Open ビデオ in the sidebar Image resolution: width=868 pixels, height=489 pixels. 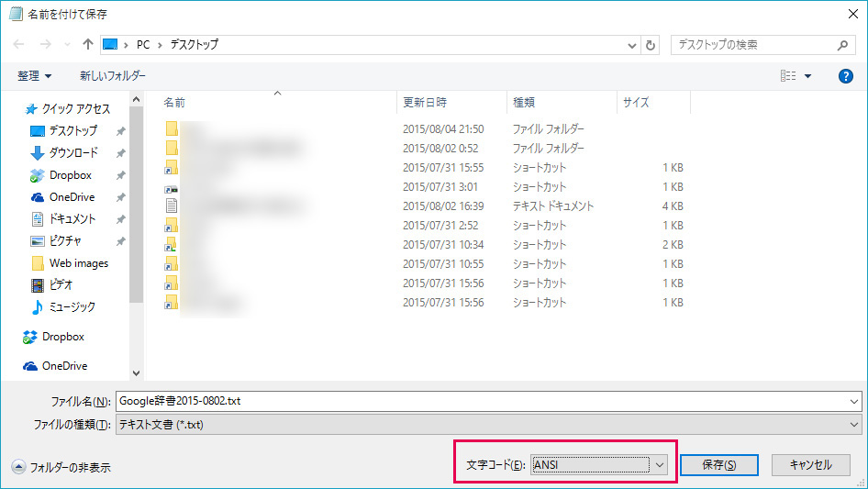coord(52,284)
